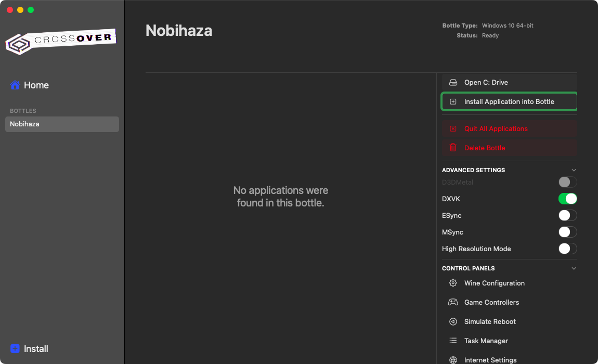Select the Nobihaza bottle in sidebar
The width and height of the screenshot is (598, 364).
(x=62, y=124)
